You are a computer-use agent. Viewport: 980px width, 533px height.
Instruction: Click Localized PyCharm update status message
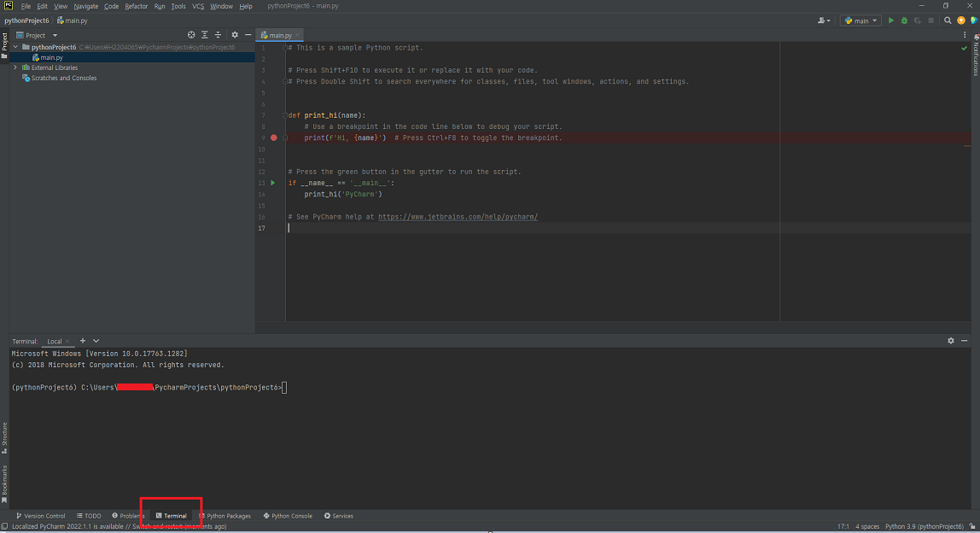pyautogui.click(x=120, y=527)
